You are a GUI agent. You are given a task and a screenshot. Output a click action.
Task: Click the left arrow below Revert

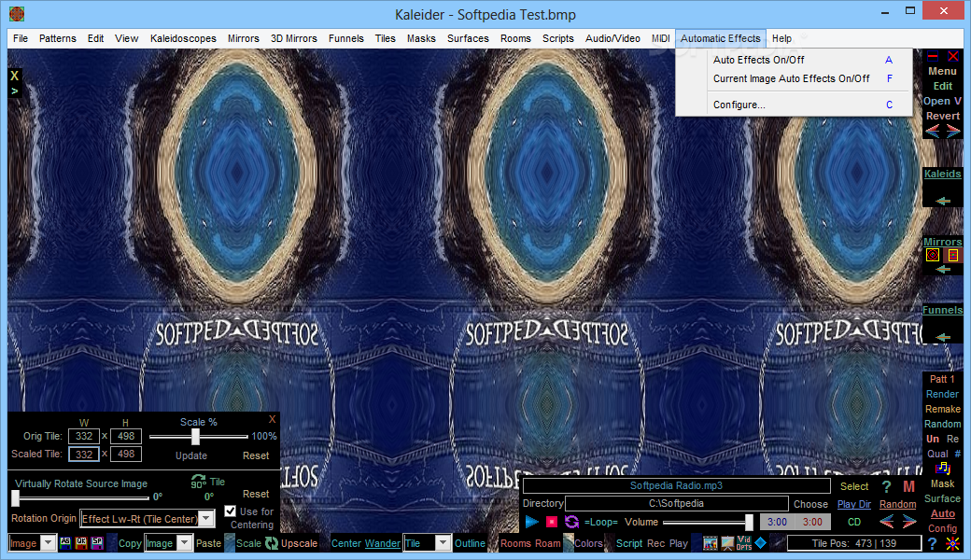click(x=933, y=131)
